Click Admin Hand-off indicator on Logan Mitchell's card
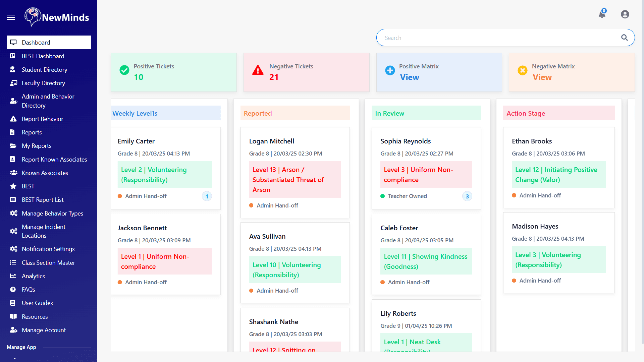This screenshot has width=644, height=362. coord(251,205)
